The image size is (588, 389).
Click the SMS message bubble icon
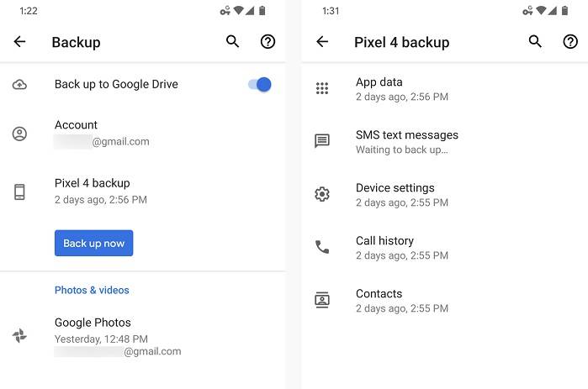tap(322, 141)
